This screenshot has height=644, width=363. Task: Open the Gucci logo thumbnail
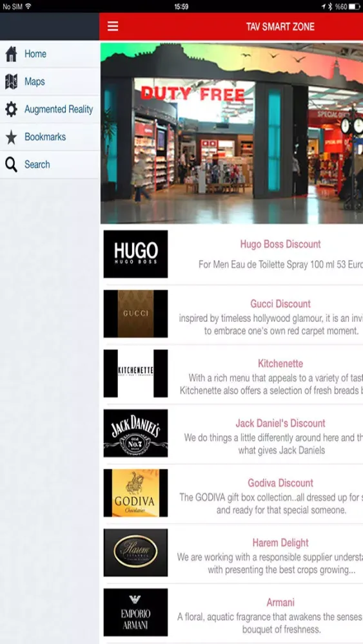pos(135,314)
